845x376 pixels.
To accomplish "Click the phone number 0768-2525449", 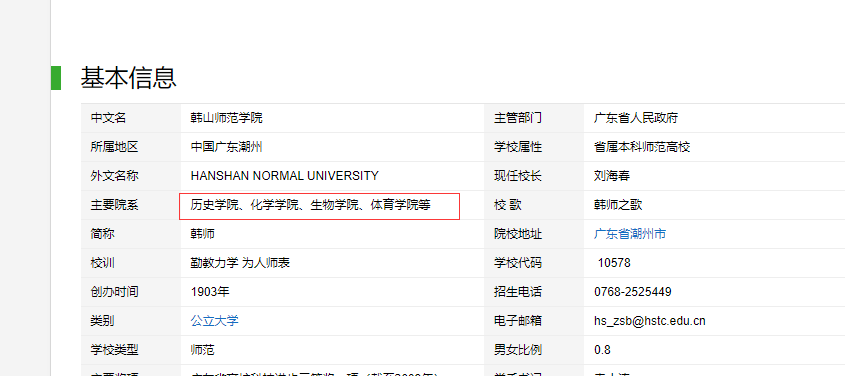I will [633, 292].
